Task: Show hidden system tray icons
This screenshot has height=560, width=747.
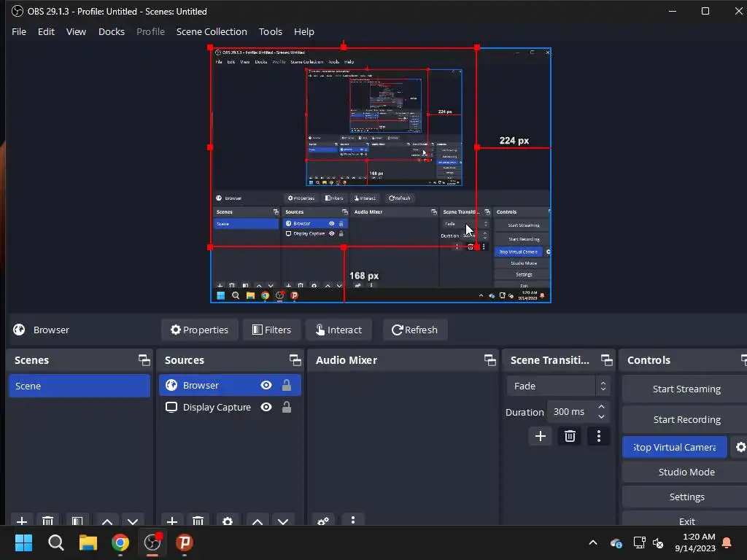Action: 593,542
